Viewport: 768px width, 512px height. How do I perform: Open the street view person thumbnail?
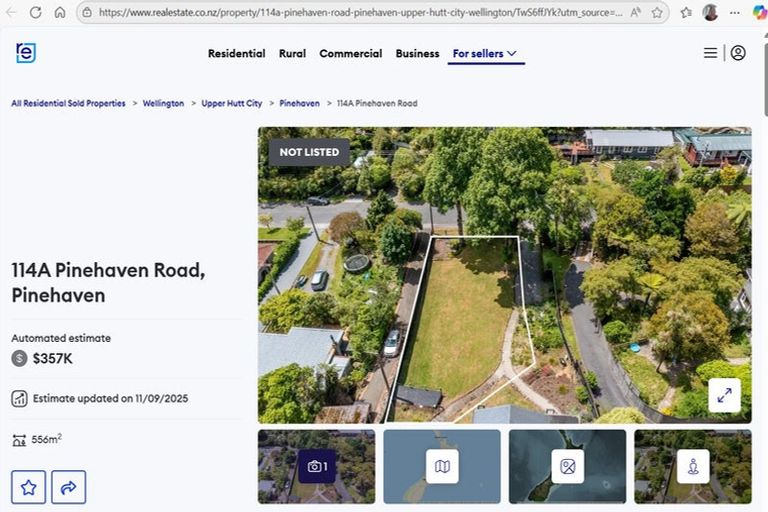693,466
